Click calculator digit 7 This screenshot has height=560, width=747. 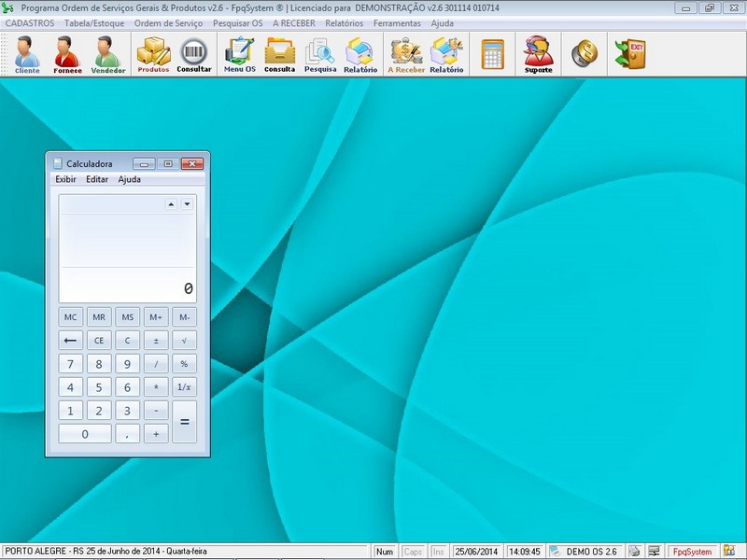[x=71, y=364]
